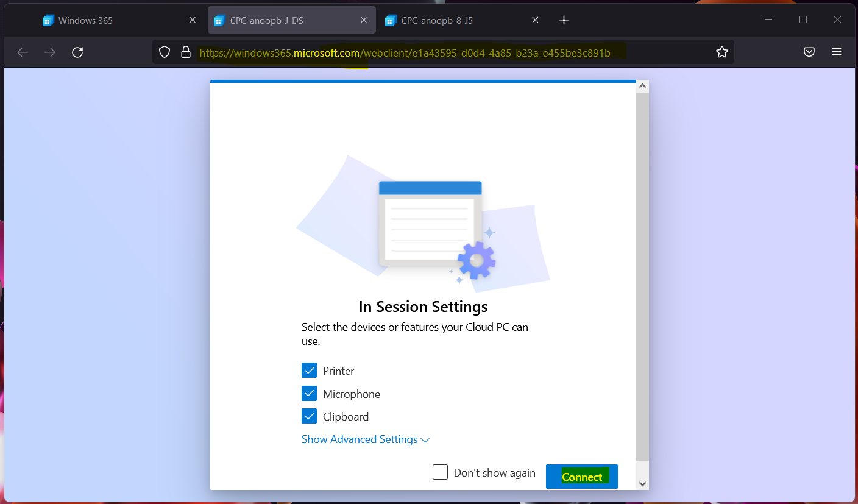
Task: Open the shield tracking protection icon
Action: point(165,52)
